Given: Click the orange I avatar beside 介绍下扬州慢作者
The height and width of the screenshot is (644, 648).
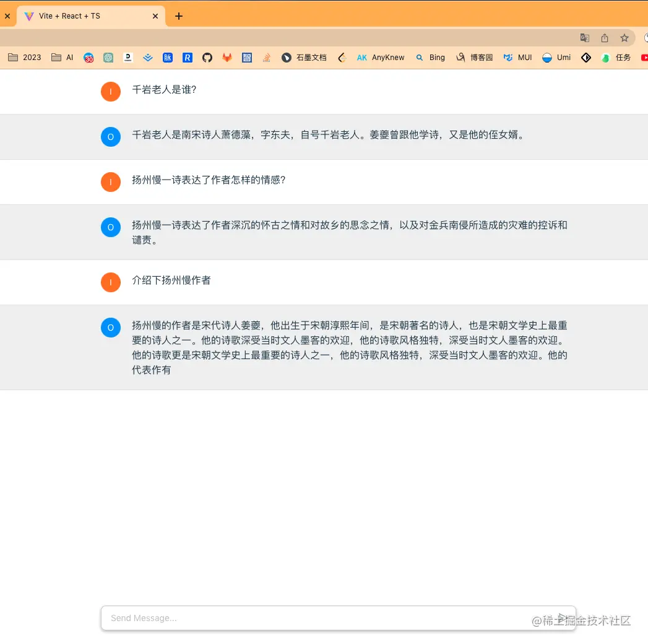Looking at the screenshot, I should click(x=111, y=282).
